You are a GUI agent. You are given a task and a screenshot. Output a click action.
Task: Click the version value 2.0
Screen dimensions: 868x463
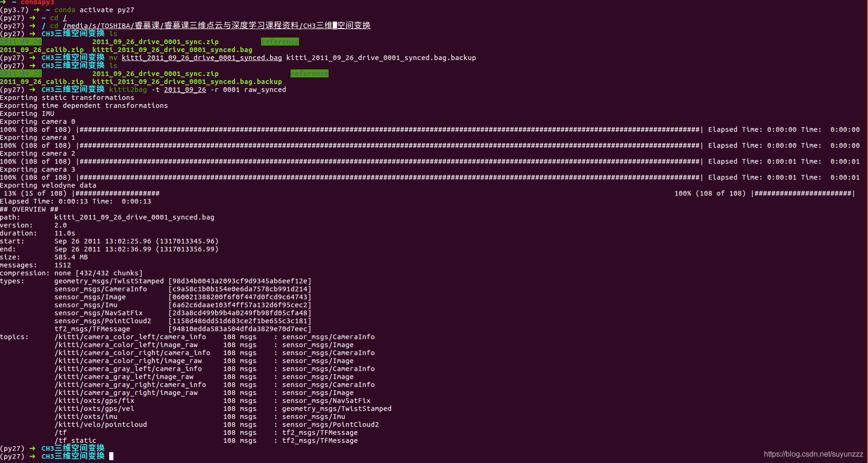click(60, 225)
